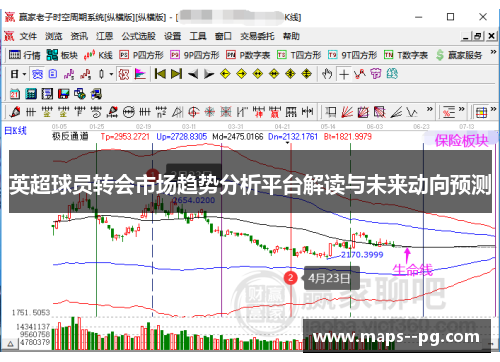Open the 行情 market quotes view
500x362 pixels.
point(24,55)
